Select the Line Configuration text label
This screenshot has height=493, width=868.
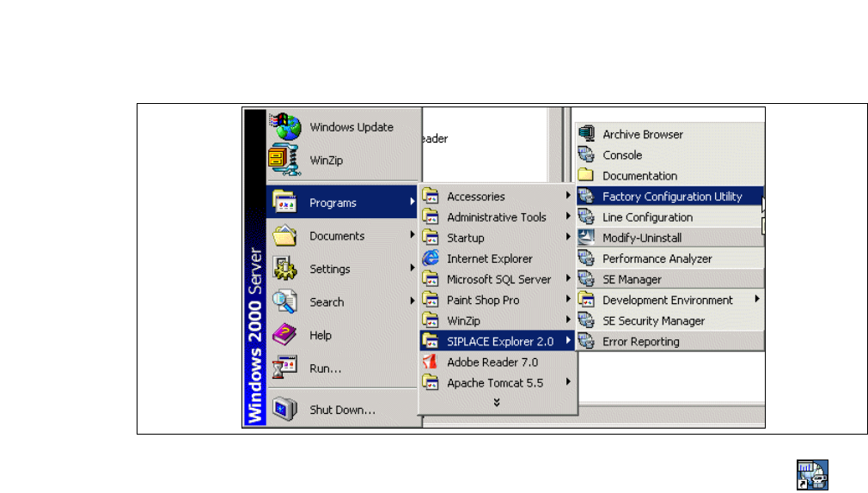(648, 217)
